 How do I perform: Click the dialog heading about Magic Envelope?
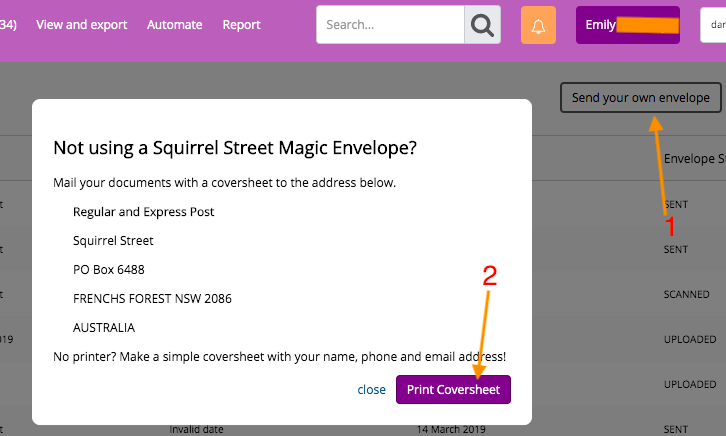tap(235, 148)
